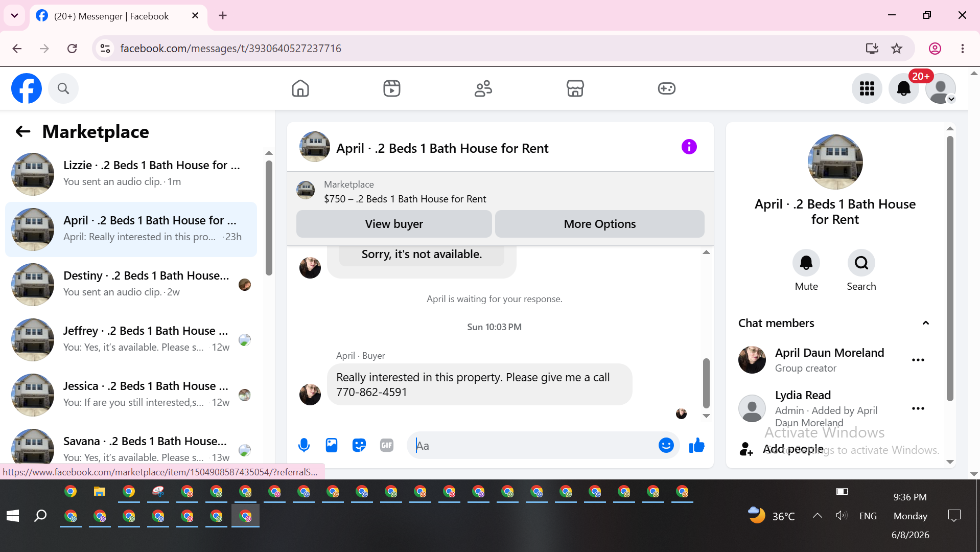Open the tab search dropdown

click(x=15, y=16)
